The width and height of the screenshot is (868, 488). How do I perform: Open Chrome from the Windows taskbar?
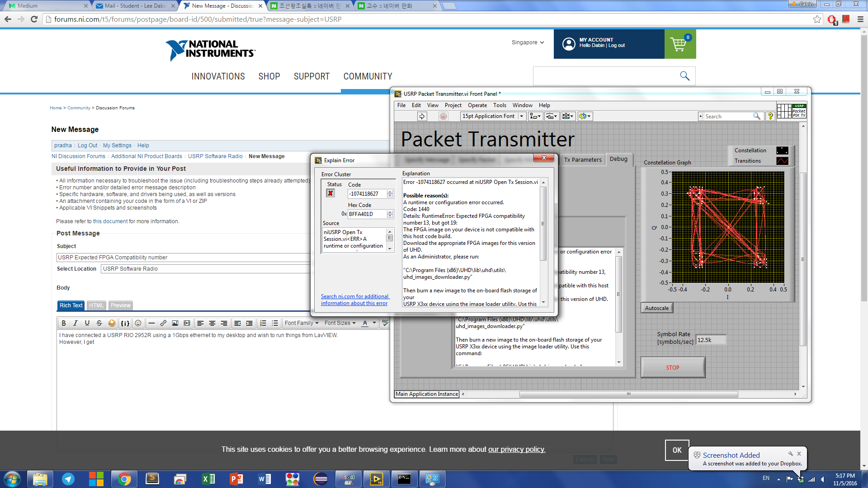coord(124,479)
